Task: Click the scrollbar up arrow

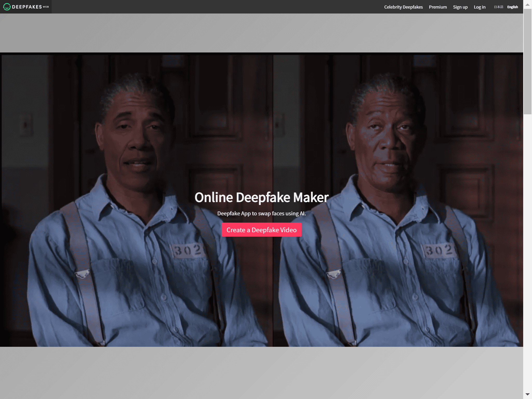Action: [x=528, y=4]
